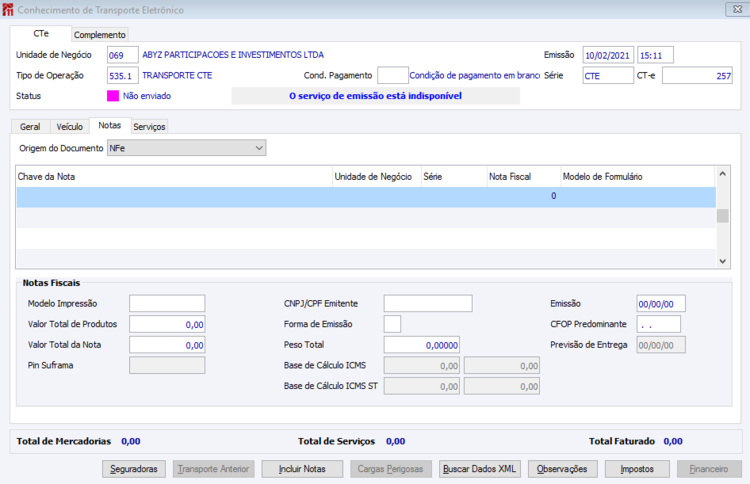Screen dimensions: 750x484
Task: Select the Veículo tab
Action: click(70, 127)
